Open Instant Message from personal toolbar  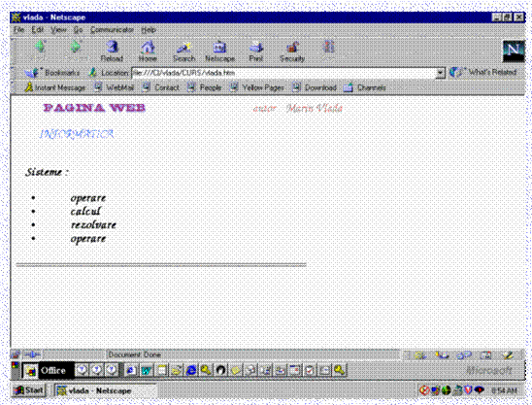(x=55, y=87)
